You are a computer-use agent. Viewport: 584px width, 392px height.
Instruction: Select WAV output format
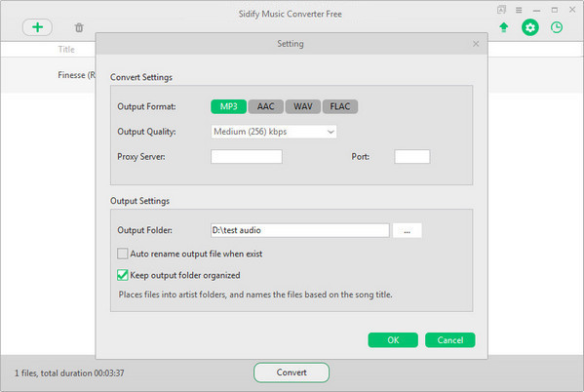tap(303, 106)
